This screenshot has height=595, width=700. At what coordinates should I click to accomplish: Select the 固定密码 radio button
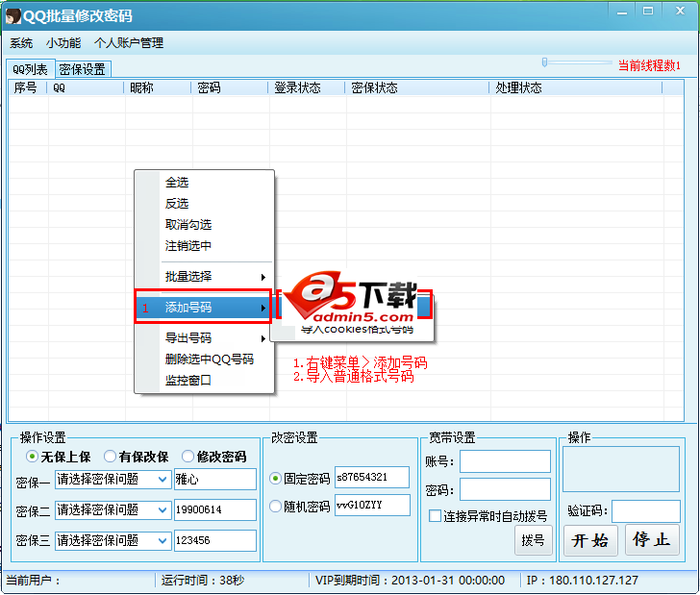click(276, 478)
